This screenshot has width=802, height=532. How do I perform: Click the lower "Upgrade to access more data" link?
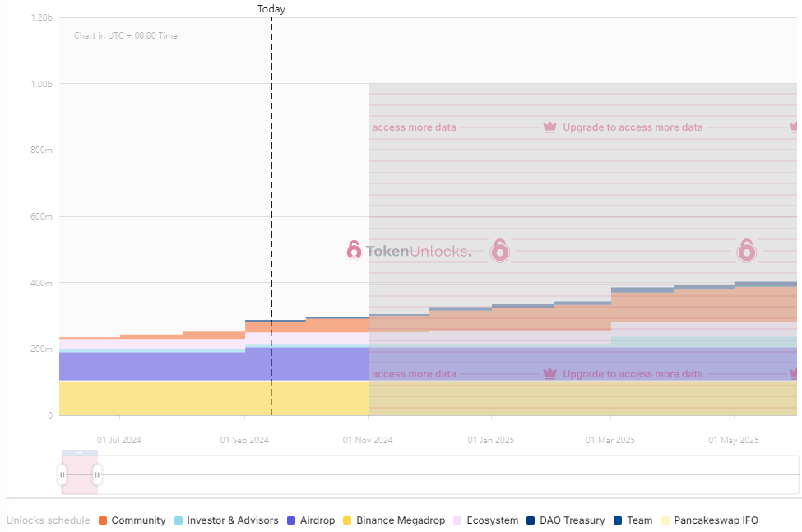633,374
